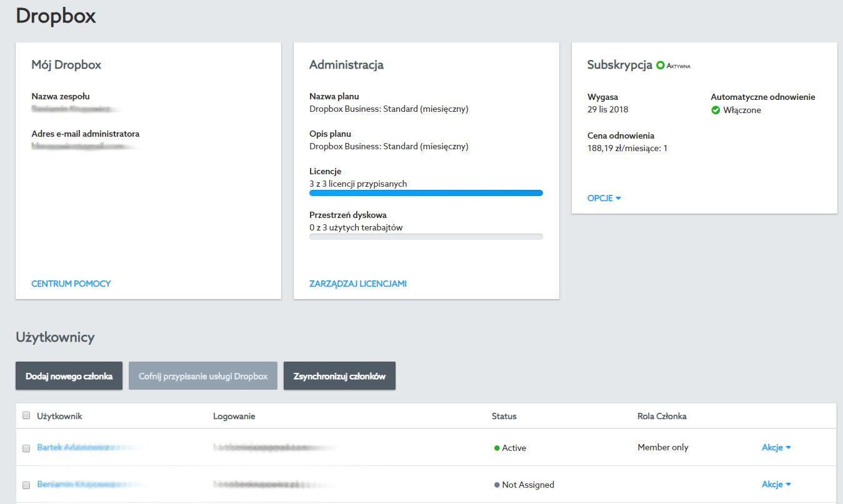
Task: Click the Nazwa zespołu label
Action: (x=61, y=97)
